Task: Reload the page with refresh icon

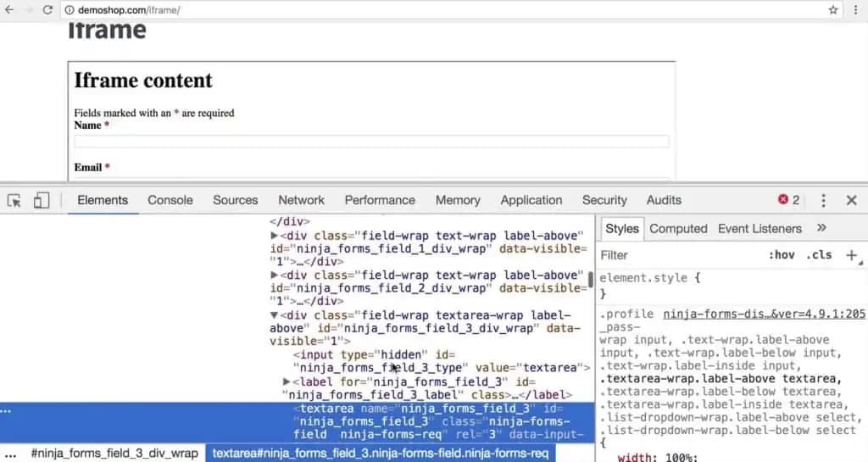Action: (x=47, y=10)
